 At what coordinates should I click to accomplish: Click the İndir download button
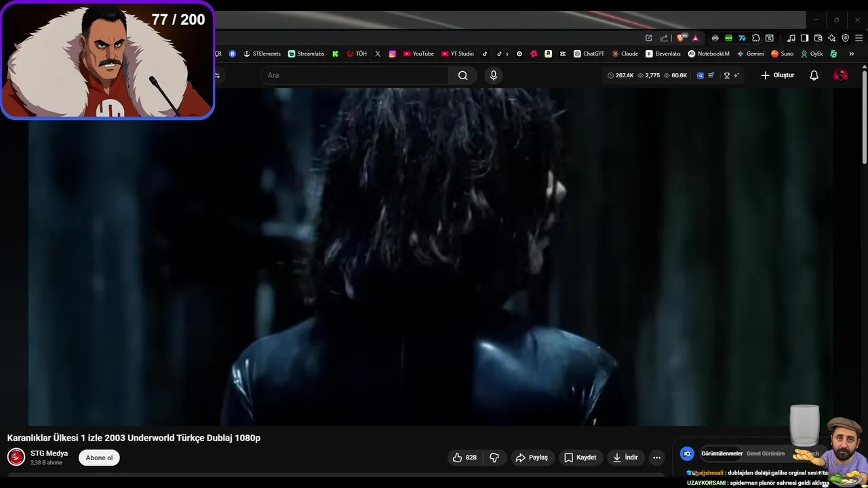coord(625,457)
